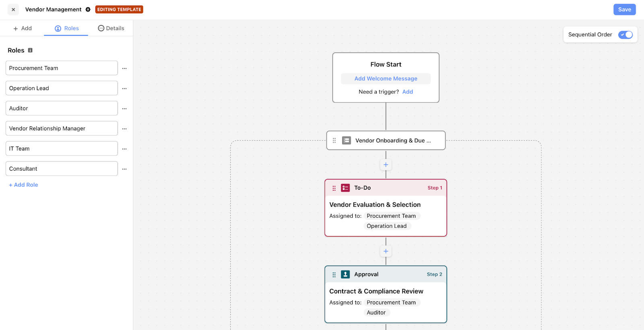Viewport: 644px width, 330px height.
Task: Open options menu for Procurement Team role
Action: (x=124, y=68)
